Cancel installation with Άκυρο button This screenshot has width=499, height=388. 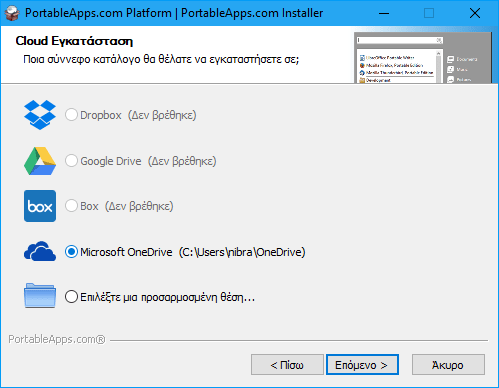click(448, 365)
